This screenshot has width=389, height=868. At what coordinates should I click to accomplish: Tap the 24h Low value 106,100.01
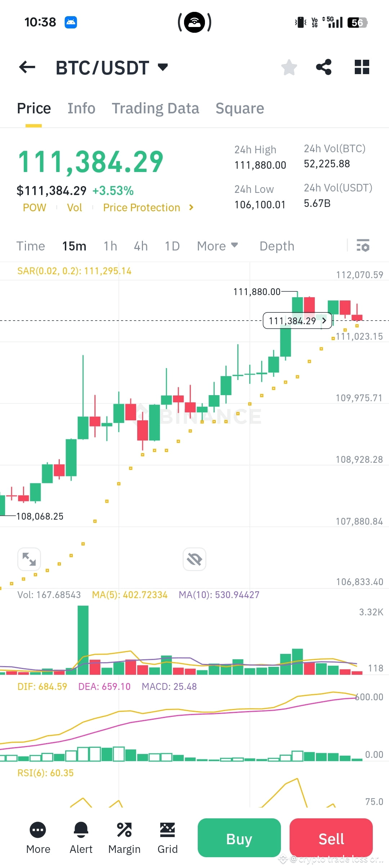coord(260,205)
